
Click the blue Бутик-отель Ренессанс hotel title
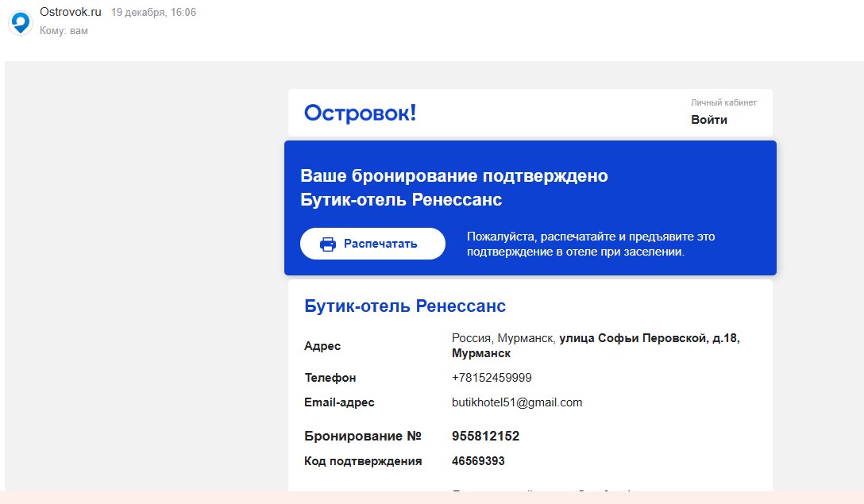pos(405,306)
